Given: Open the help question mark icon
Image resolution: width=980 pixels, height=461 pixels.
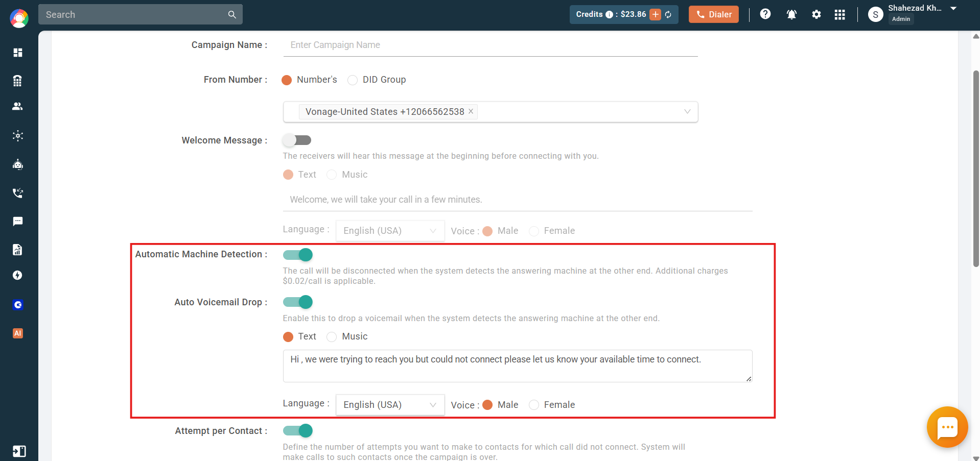Looking at the screenshot, I should click(765, 14).
